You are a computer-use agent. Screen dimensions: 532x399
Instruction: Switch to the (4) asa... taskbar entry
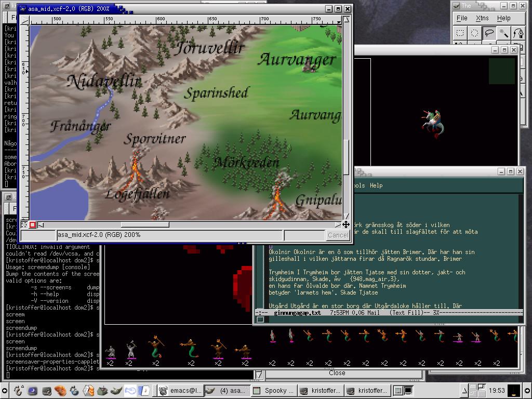click(228, 391)
